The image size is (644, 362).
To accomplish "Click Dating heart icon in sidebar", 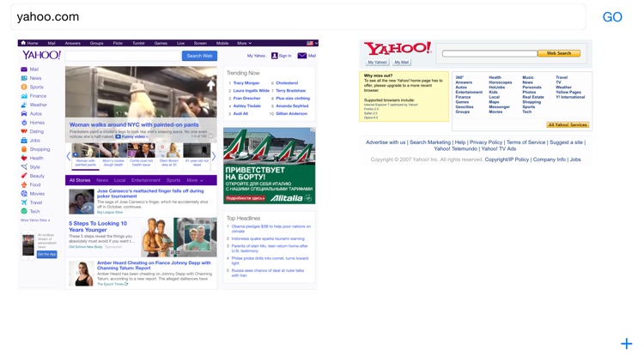I will 24,131.
